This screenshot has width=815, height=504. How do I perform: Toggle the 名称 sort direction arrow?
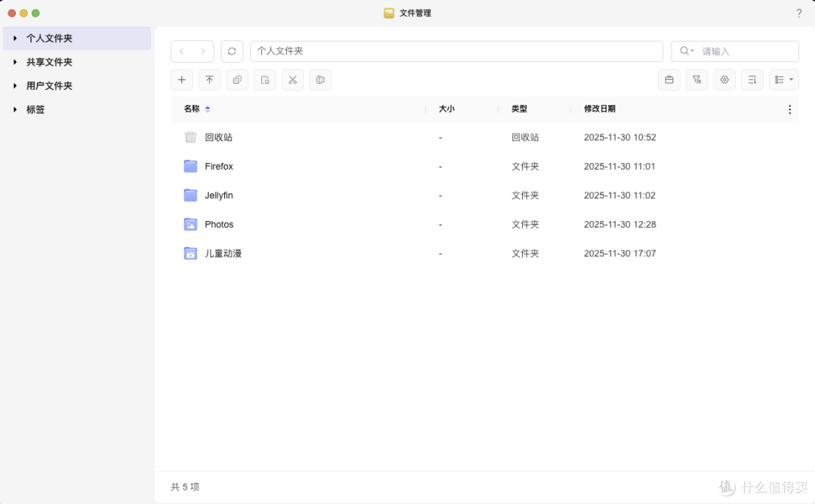(208, 109)
